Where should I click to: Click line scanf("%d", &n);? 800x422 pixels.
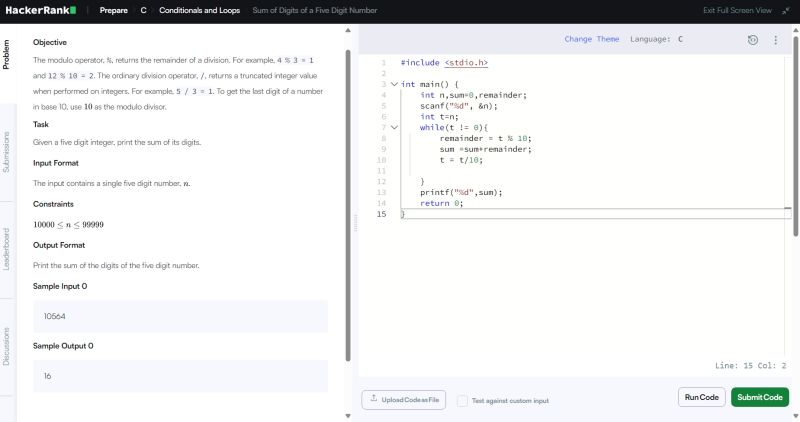459,106
